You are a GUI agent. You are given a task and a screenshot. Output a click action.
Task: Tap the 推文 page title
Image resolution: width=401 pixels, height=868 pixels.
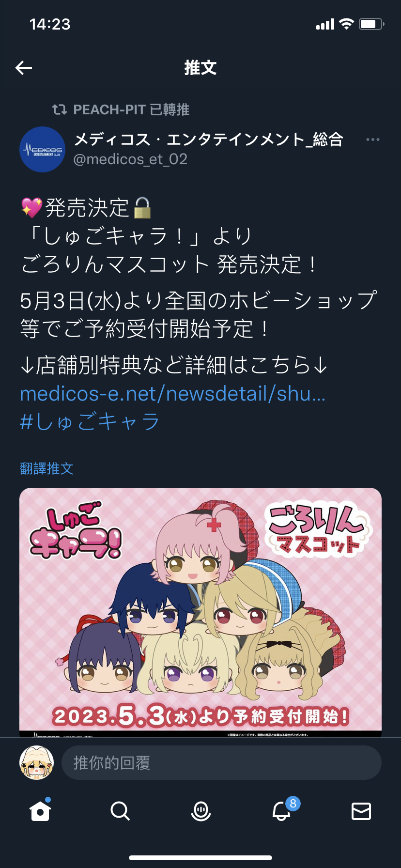tap(200, 68)
